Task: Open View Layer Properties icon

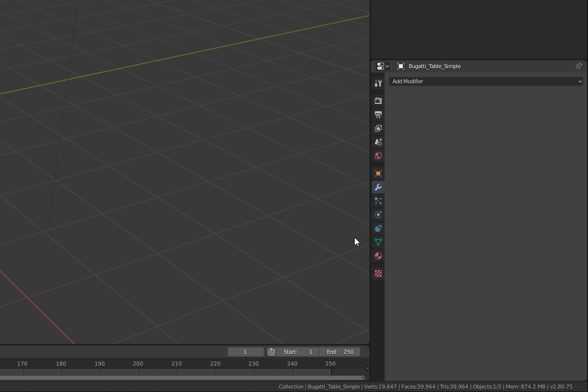Action: coord(378,128)
